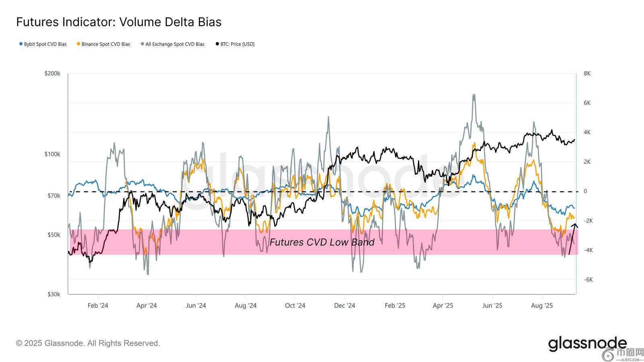Select the Futures CVD Low Band annotation text
Viewport: 644px width, 362px height.
(x=322, y=242)
